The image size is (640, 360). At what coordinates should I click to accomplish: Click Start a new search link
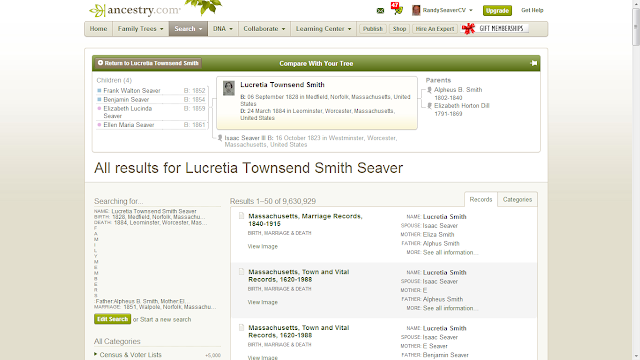pyautogui.click(x=165, y=320)
